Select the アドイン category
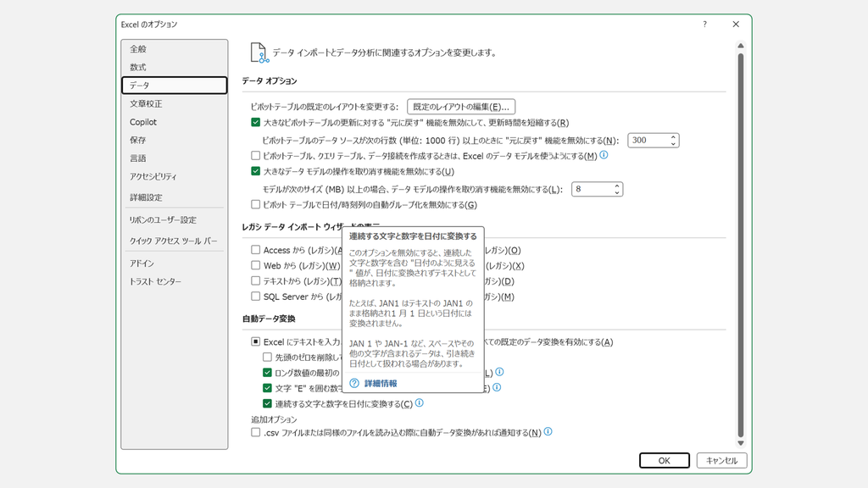This screenshot has width=868, height=488. click(174, 264)
